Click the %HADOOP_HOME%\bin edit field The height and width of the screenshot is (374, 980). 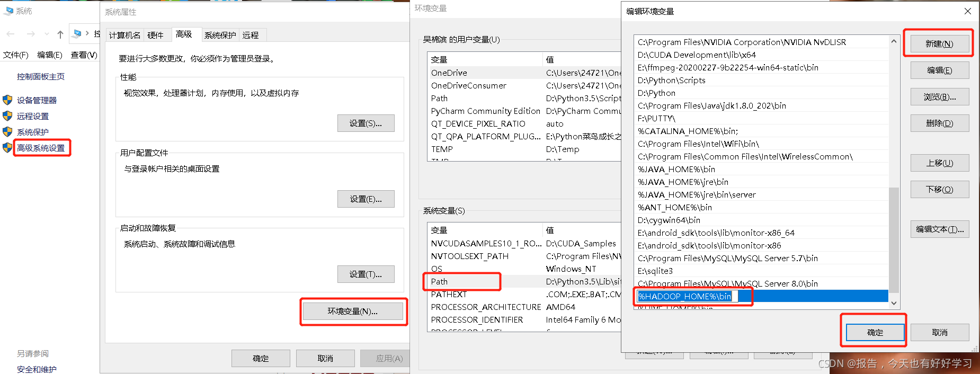click(x=687, y=296)
